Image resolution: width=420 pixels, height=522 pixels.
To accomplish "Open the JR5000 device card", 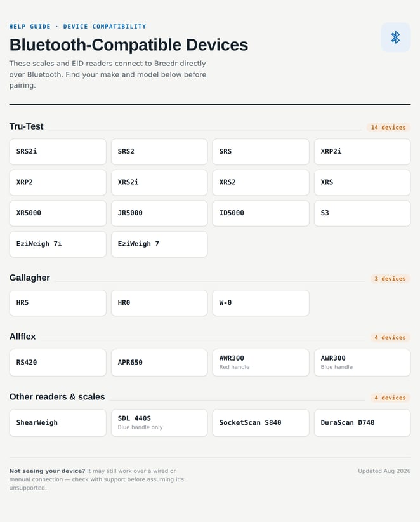I will (x=159, y=213).
